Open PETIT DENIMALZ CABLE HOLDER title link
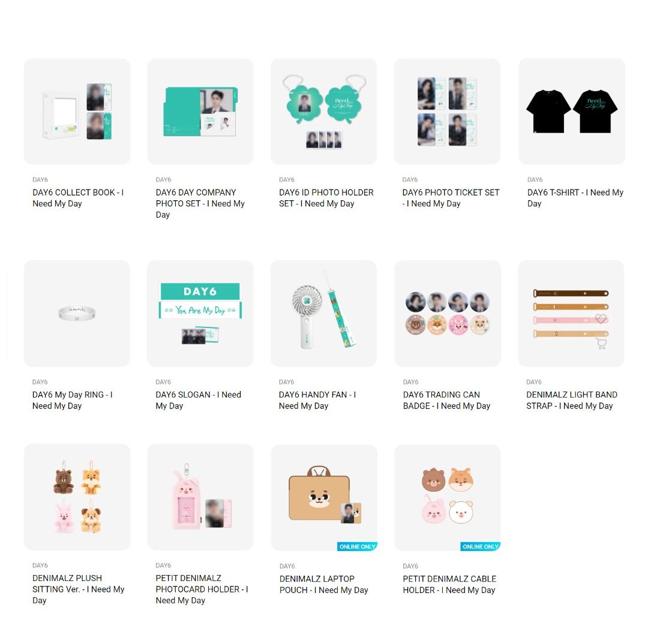 coord(449,585)
